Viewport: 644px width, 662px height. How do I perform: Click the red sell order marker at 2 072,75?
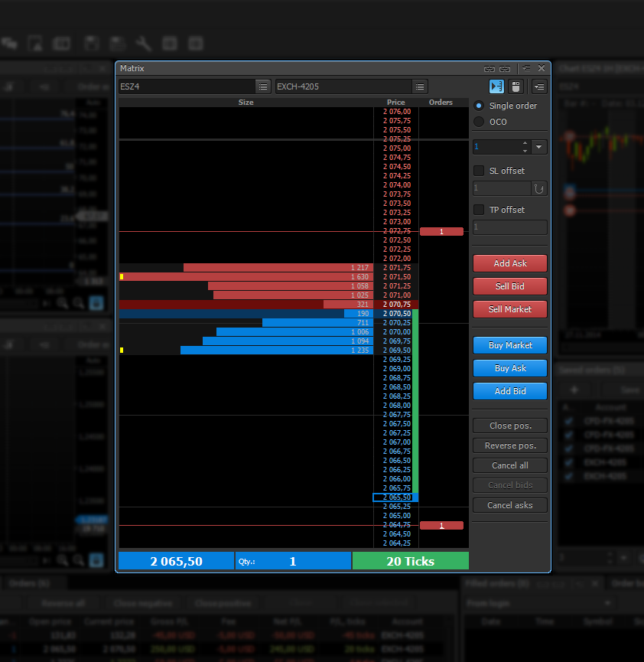pos(441,231)
